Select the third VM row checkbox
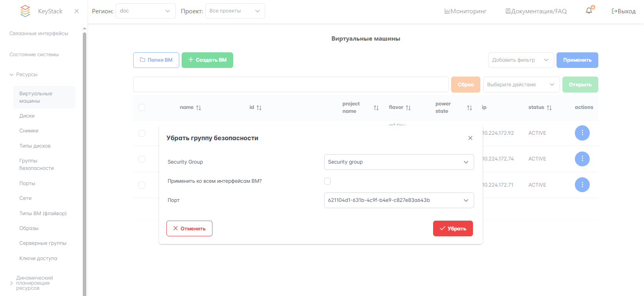The image size is (644, 296). click(142, 185)
